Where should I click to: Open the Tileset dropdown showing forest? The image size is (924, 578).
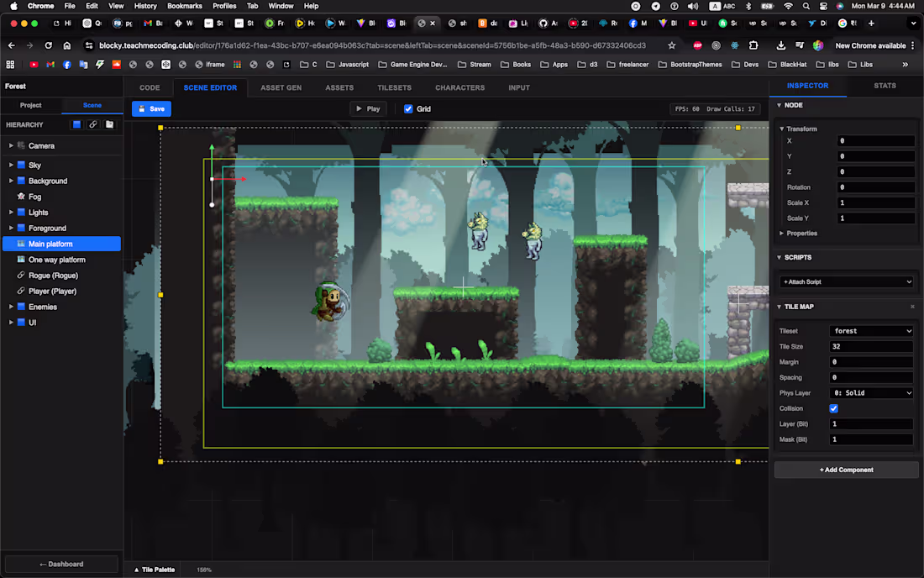coord(871,331)
